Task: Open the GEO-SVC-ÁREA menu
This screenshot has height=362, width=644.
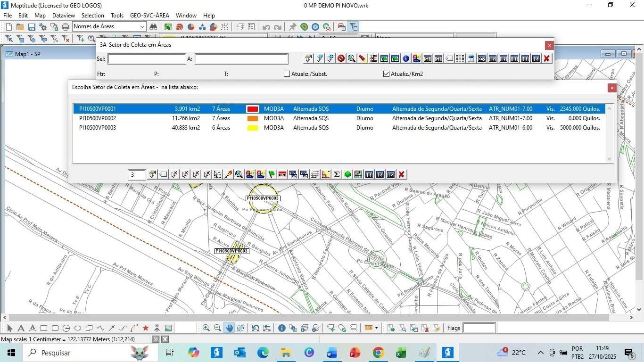Action: [149, 16]
